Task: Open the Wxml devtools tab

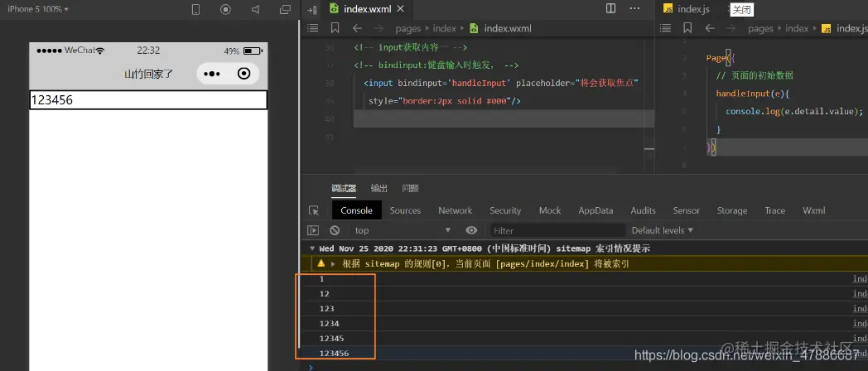Action: point(813,210)
